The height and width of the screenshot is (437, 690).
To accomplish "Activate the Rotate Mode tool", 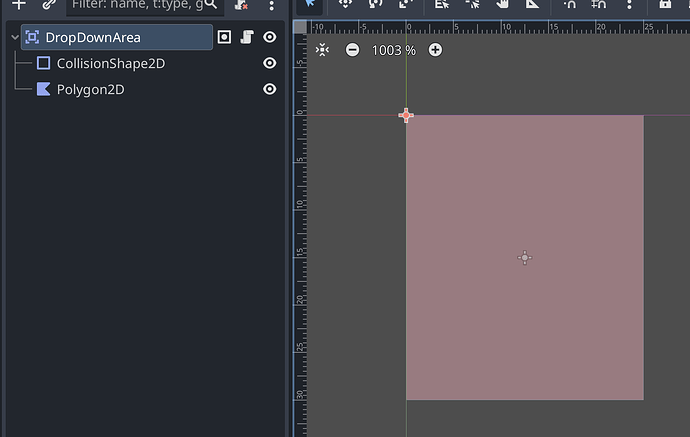I will click(375, 4).
